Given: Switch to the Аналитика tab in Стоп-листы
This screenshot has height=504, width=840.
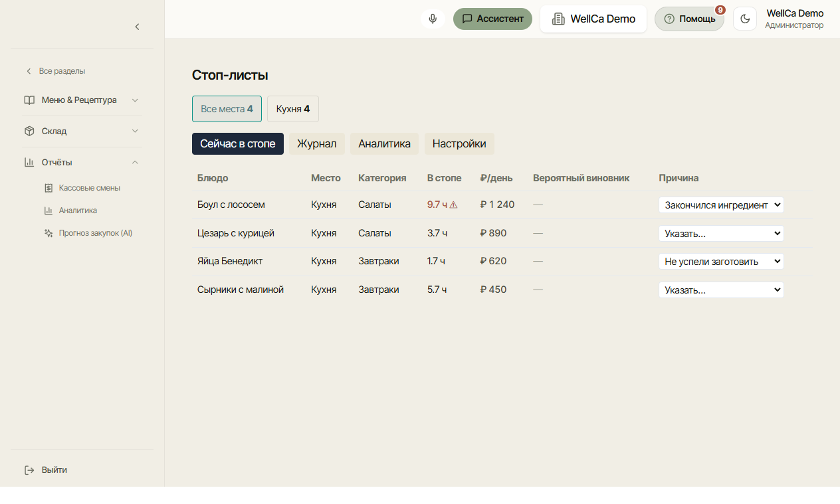Looking at the screenshot, I should pos(384,144).
